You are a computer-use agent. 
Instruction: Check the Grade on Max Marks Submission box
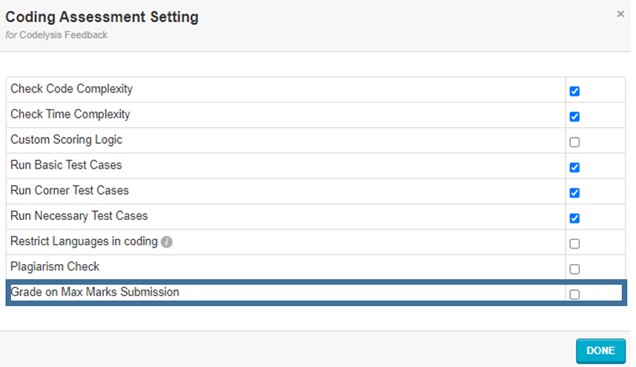574,294
